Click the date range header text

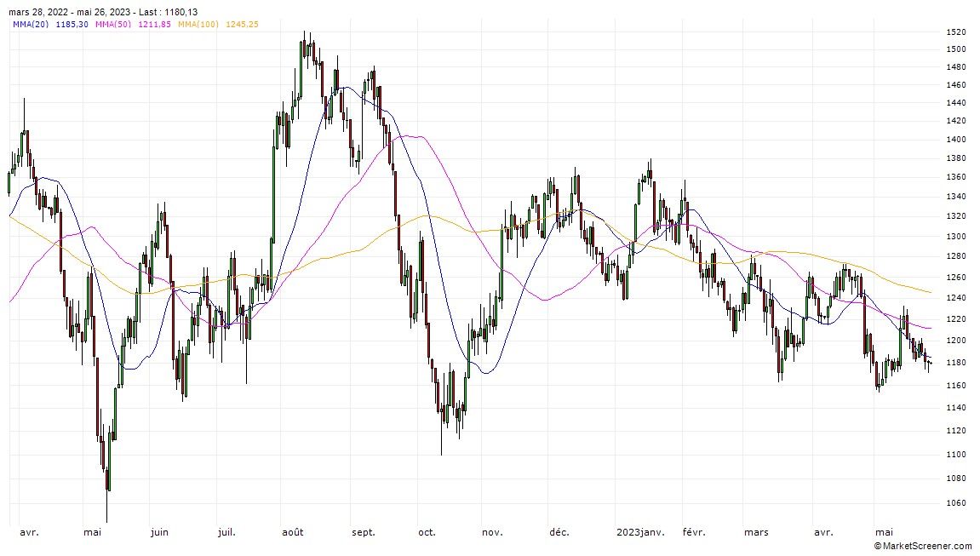pyautogui.click(x=103, y=12)
